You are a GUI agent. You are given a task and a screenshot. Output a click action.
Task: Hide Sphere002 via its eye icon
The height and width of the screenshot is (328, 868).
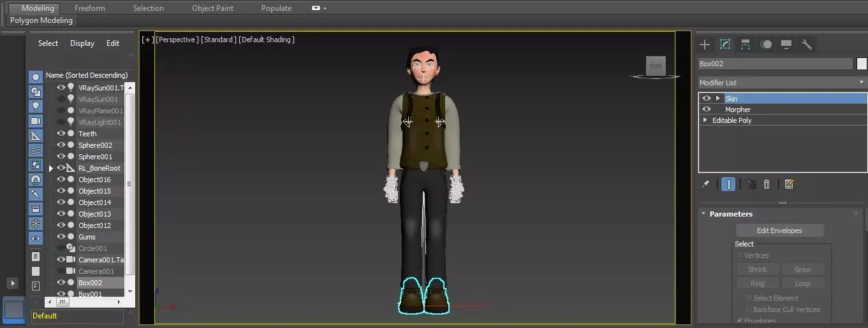pos(61,145)
